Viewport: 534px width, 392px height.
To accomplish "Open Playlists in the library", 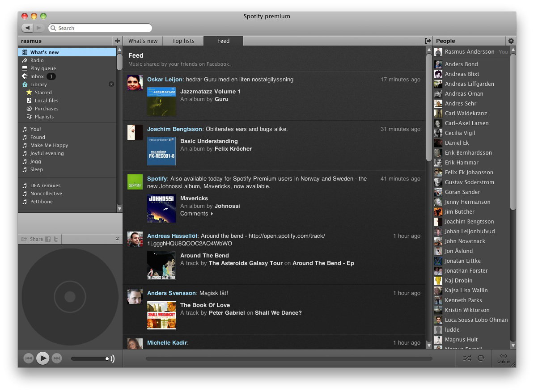I will pos(67,117).
